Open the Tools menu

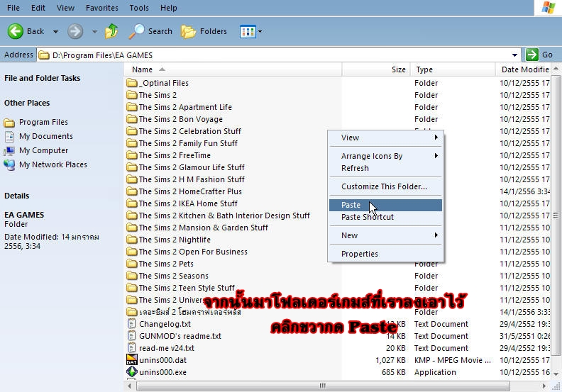click(139, 8)
